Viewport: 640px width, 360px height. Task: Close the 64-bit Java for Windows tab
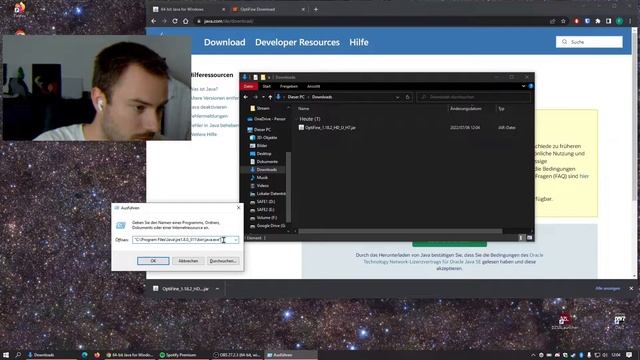(x=223, y=9)
